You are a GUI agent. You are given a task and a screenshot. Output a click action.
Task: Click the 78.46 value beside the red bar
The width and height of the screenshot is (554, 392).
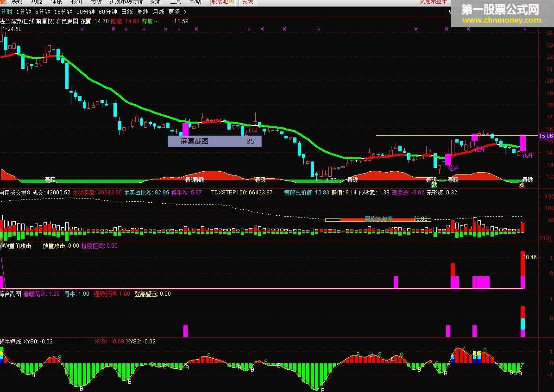pos(529,257)
